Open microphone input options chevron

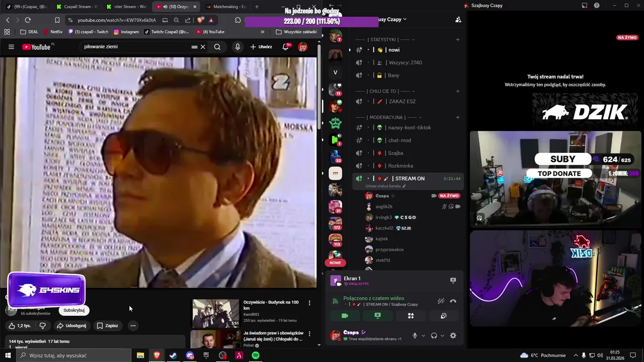click(423, 336)
